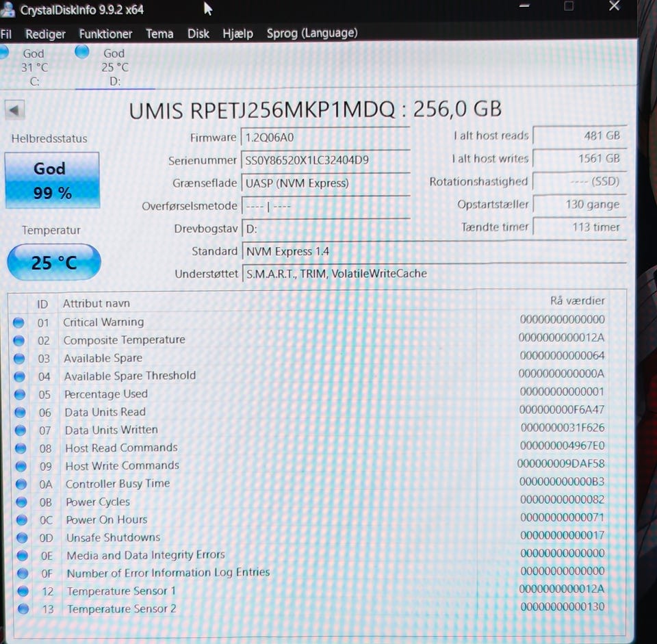Click the Rotationshastighed (SSD) value
This screenshot has width=657, height=644.
pos(580,181)
